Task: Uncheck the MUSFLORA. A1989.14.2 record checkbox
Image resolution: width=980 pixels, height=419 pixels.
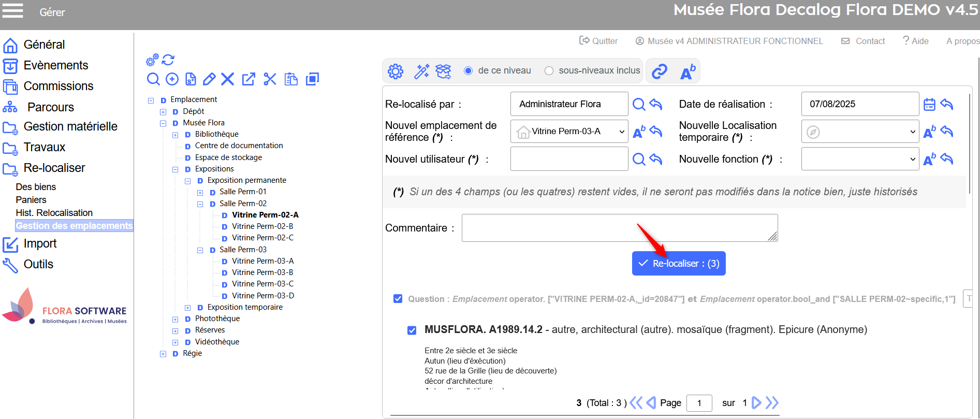Action: [x=412, y=330]
